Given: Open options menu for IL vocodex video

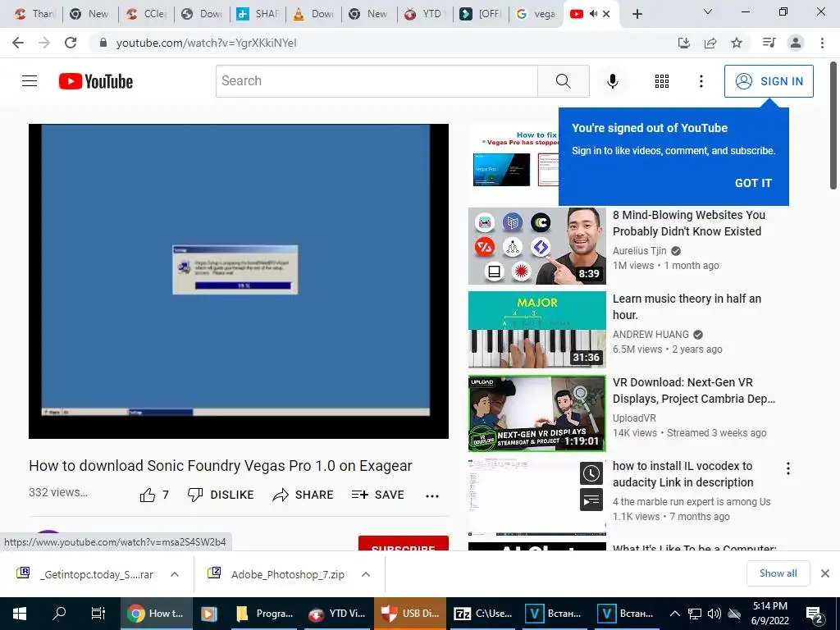Looking at the screenshot, I should [788, 468].
